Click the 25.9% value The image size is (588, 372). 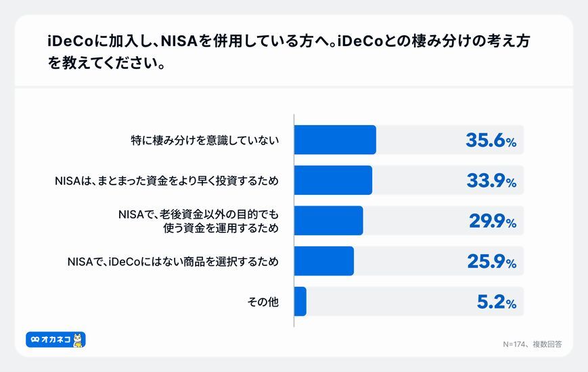[491, 262]
